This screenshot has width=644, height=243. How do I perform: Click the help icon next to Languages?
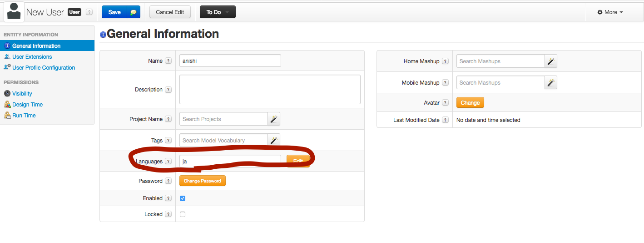(x=168, y=162)
